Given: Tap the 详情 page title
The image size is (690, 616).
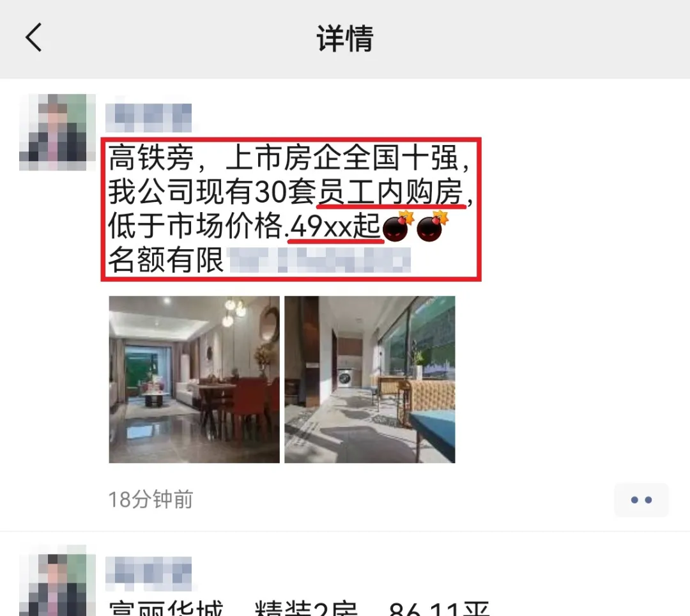Looking at the screenshot, I should (x=345, y=38).
